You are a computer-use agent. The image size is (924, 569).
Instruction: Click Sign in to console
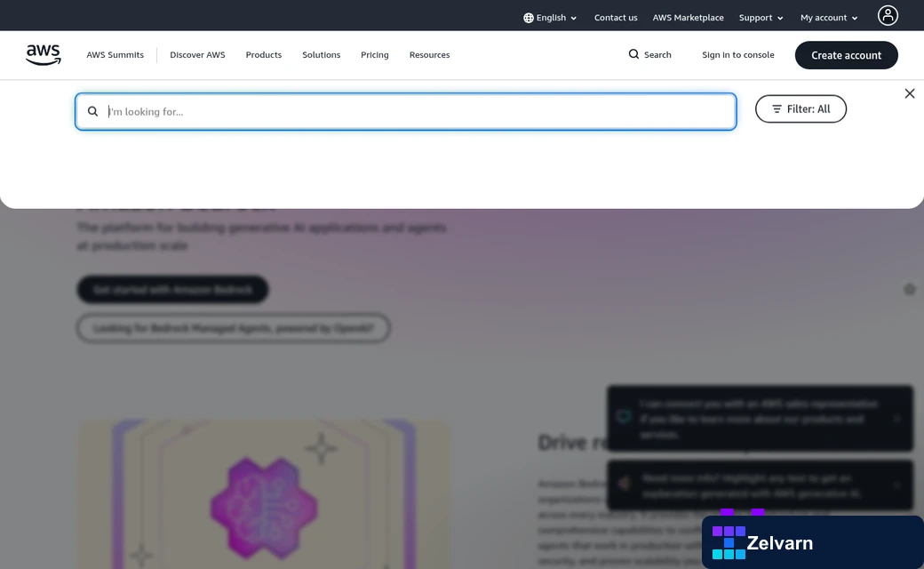(x=738, y=55)
